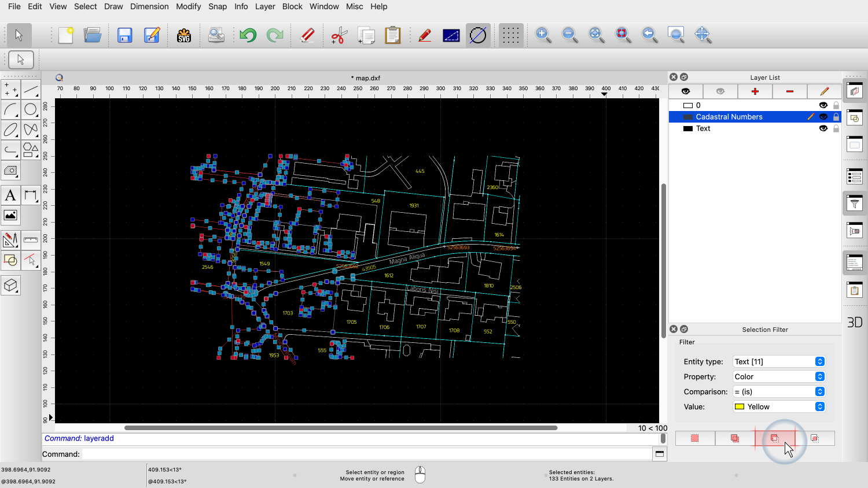Open the Dimension menu
The image size is (868, 488).
(149, 6)
